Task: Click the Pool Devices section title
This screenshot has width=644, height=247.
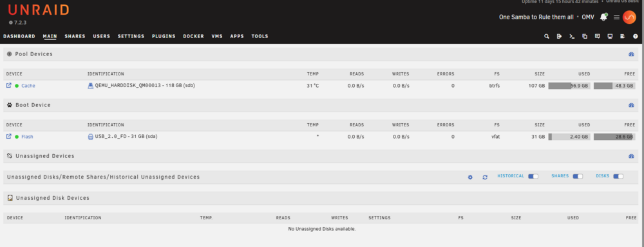Action: click(33, 54)
